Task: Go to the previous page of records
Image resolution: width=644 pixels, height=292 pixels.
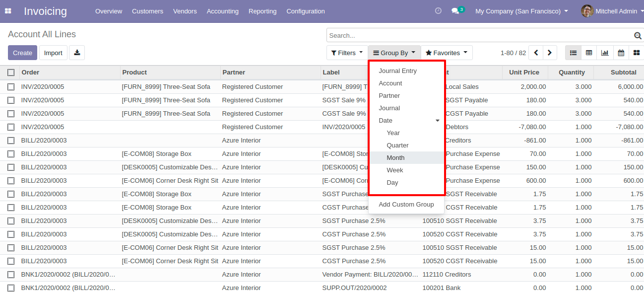Action: pos(536,53)
